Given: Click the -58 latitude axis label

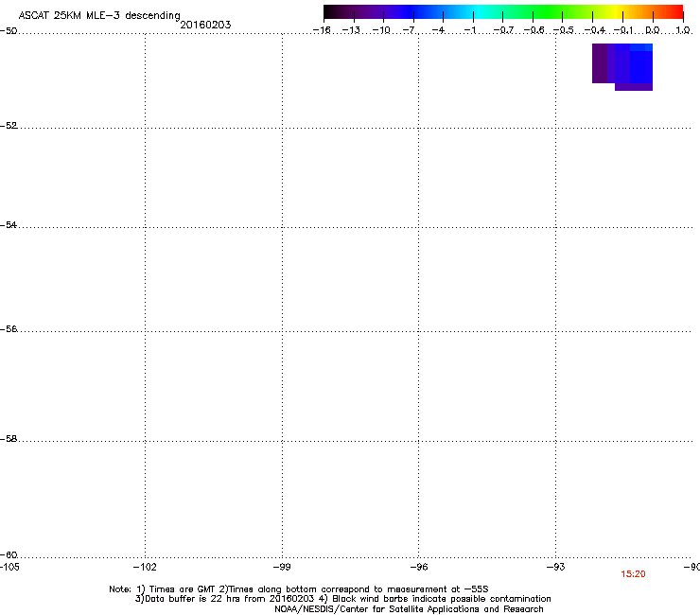Looking at the screenshot, I should (9, 439).
